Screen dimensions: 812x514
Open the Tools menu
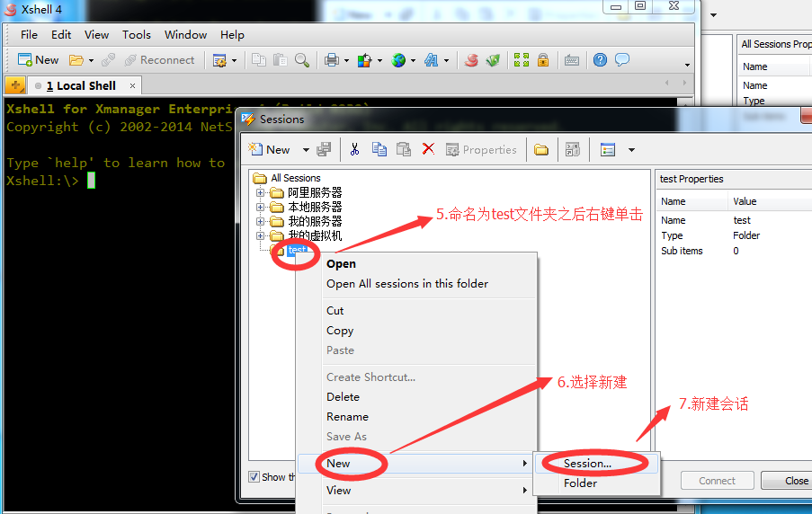pos(136,35)
